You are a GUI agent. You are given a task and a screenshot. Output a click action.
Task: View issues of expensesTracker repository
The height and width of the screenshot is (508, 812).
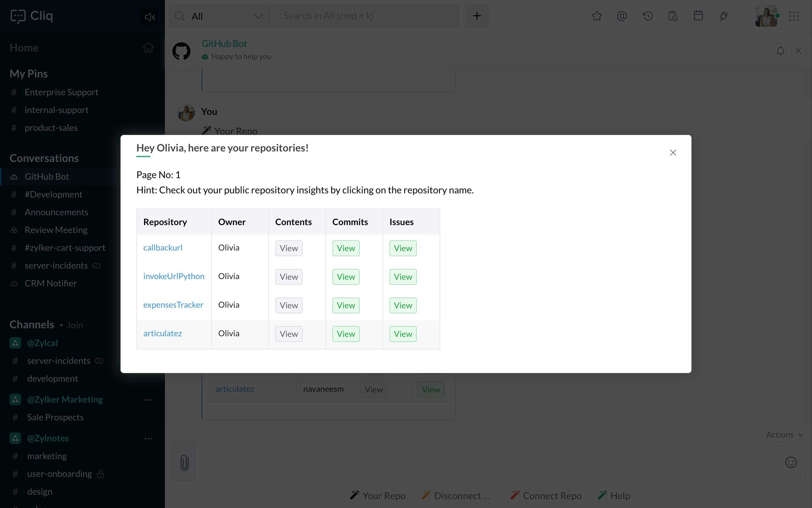coord(403,305)
